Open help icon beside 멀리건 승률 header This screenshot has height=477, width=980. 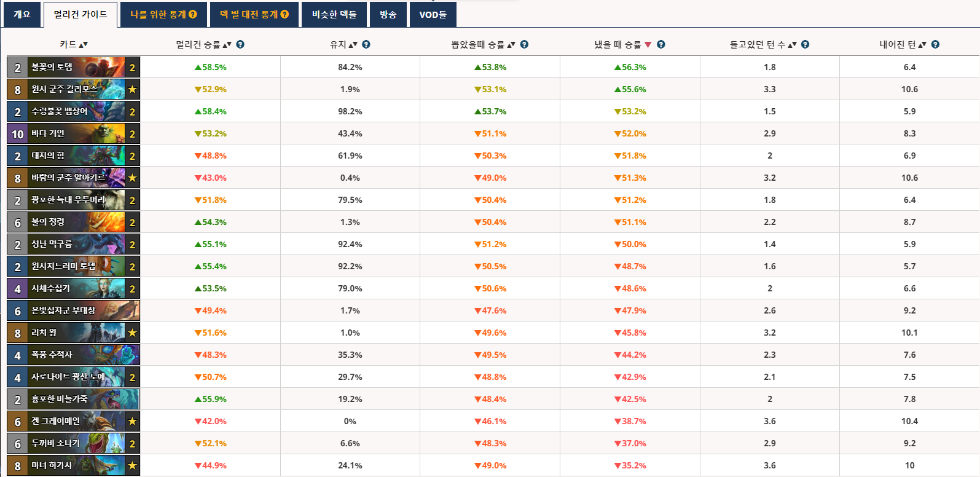coord(240,44)
